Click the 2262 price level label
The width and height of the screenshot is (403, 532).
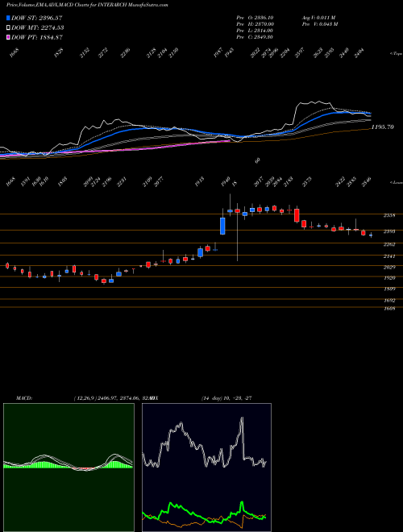click(389, 244)
